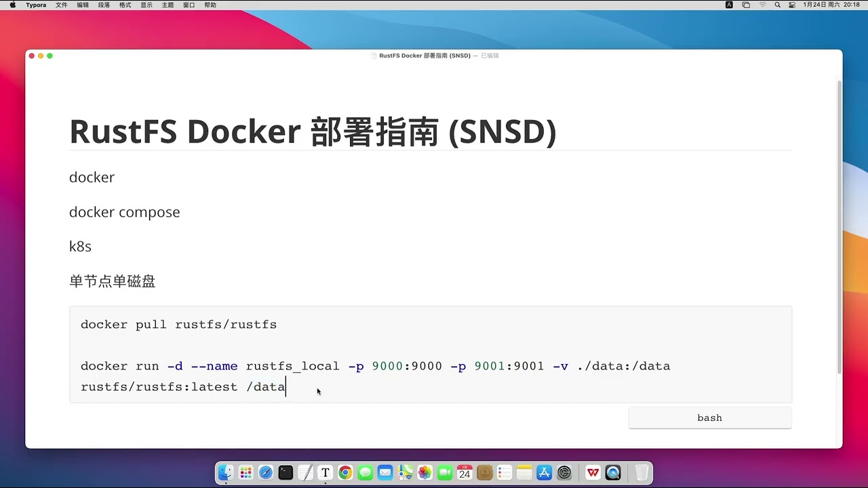Image resolution: width=868 pixels, height=488 pixels.
Task: Open Reminders from the dock
Action: click(x=505, y=472)
